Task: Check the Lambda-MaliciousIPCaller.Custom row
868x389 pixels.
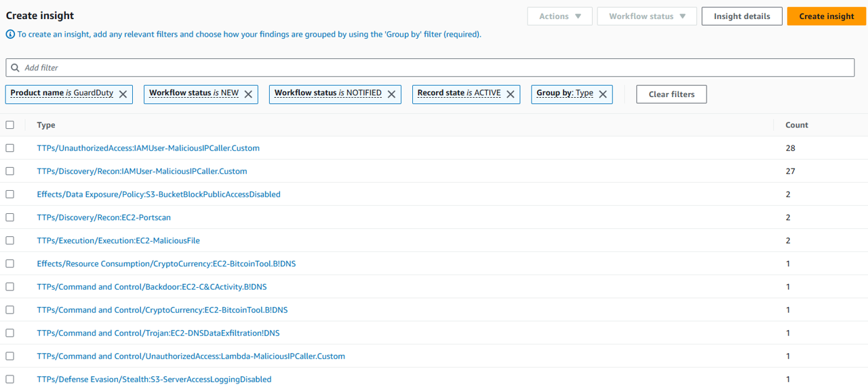Action: (x=9, y=356)
